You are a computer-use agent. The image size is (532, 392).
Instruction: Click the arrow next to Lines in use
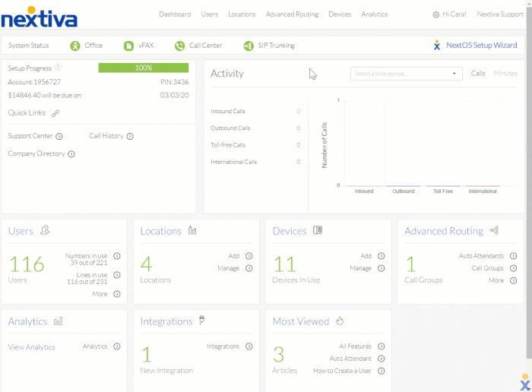tap(117, 275)
